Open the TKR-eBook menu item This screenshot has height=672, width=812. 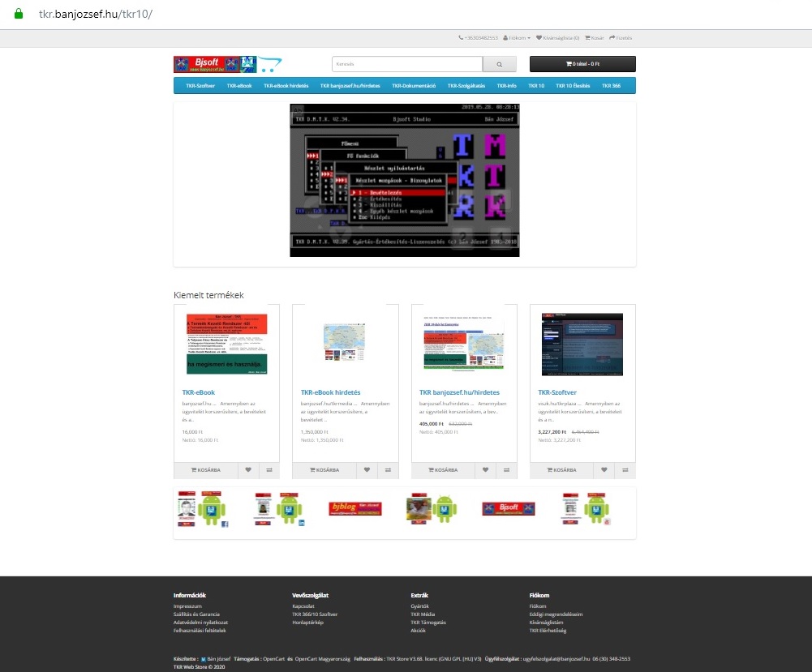(x=239, y=86)
